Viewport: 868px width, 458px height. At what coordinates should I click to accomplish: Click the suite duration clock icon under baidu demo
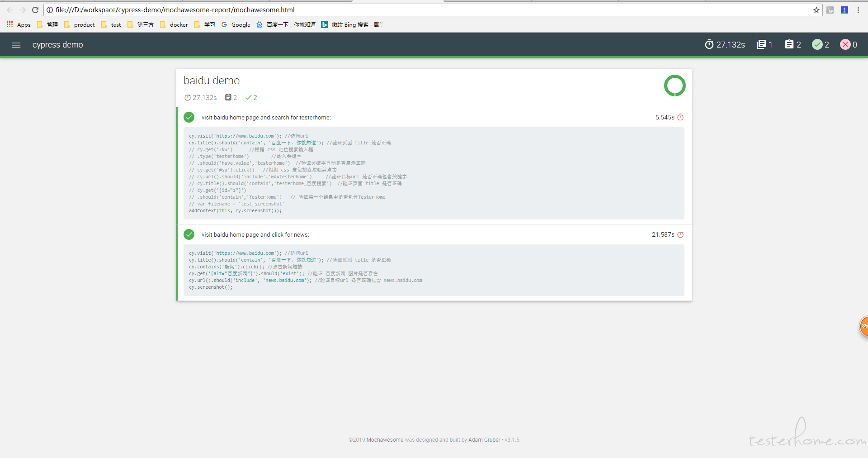coord(188,97)
